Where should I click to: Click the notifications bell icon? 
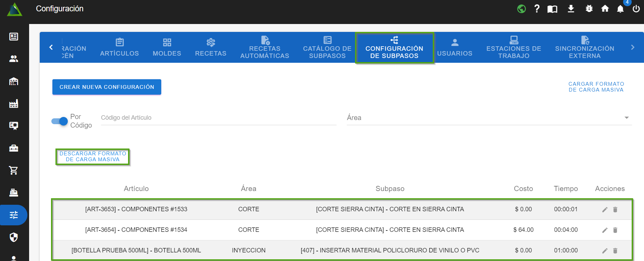(x=620, y=9)
